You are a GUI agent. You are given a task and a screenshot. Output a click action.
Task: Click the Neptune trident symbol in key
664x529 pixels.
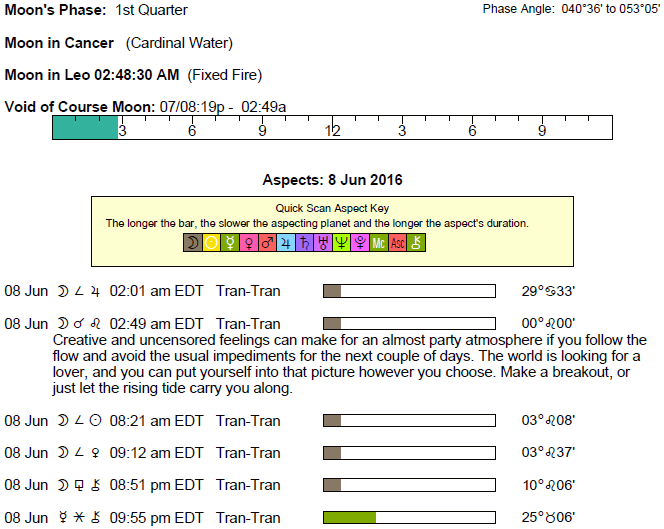341,242
